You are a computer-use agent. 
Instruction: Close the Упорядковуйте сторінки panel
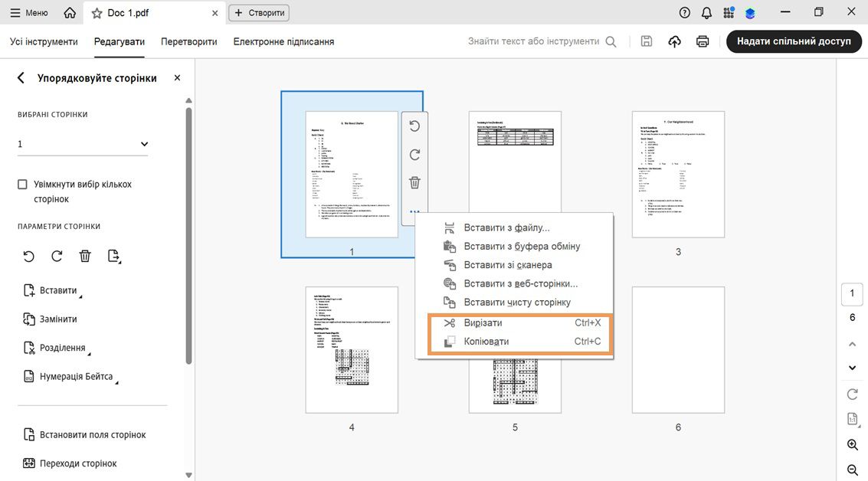coord(177,78)
